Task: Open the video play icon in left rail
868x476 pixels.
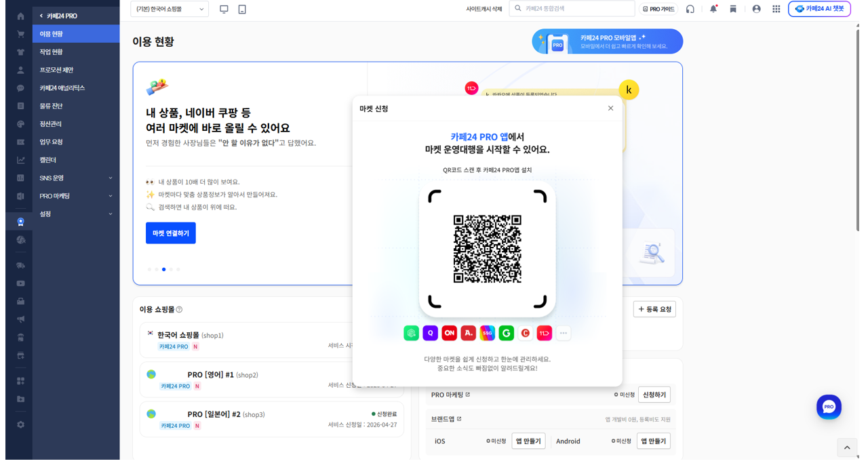Action: pyautogui.click(x=20, y=283)
